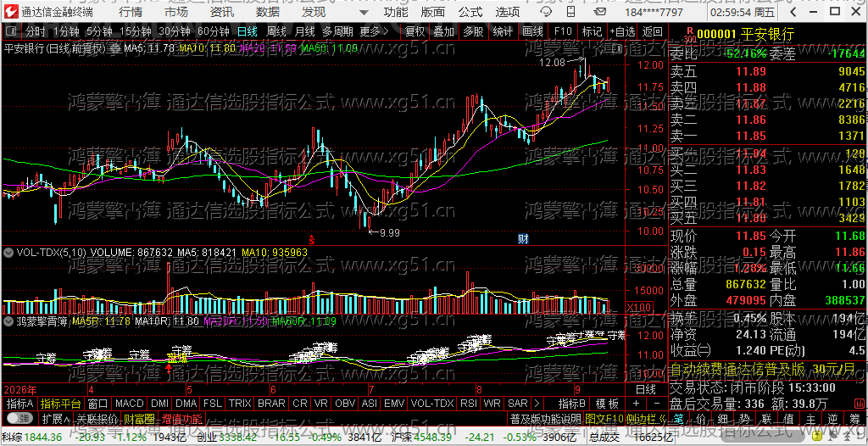Switch indicator to RSI
Screen dimensions: 868x446
click(468, 404)
